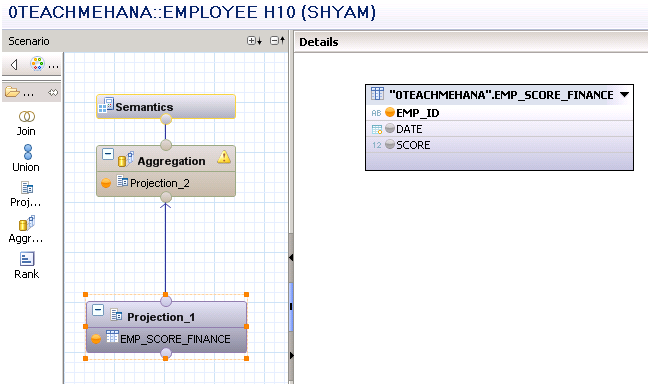The width and height of the screenshot is (648, 384).
Task: Select the Projection tool in palette
Action: [26, 194]
